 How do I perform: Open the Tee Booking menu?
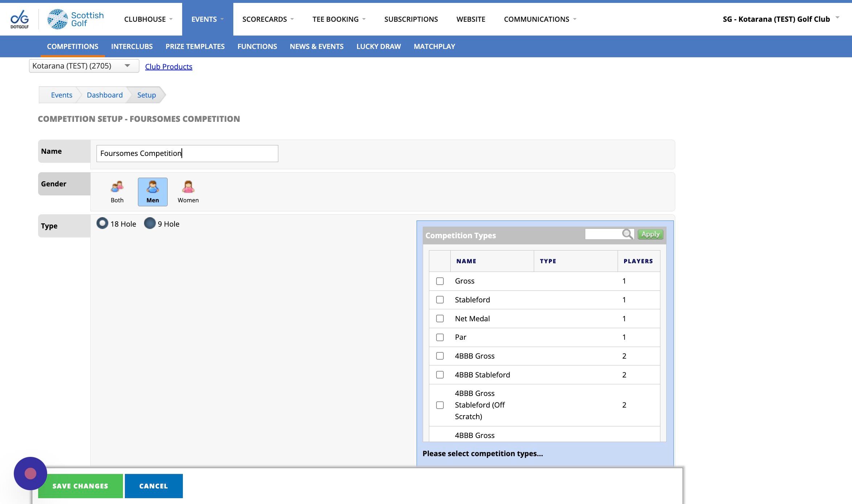tap(339, 19)
